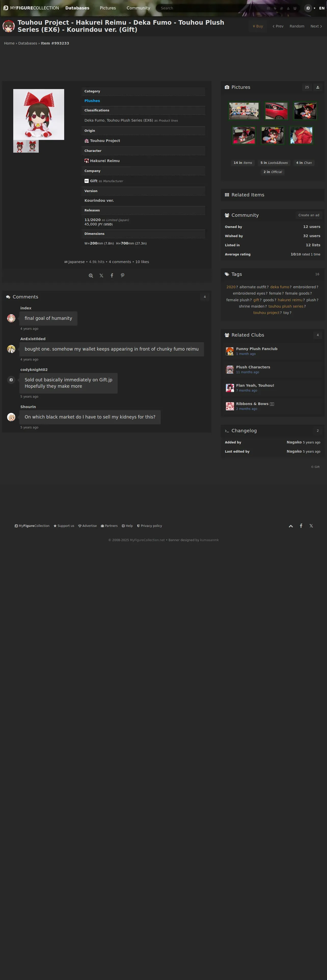Select the first small plush thumbnail
Screen dimensions: 327x980
[x=19, y=147]
